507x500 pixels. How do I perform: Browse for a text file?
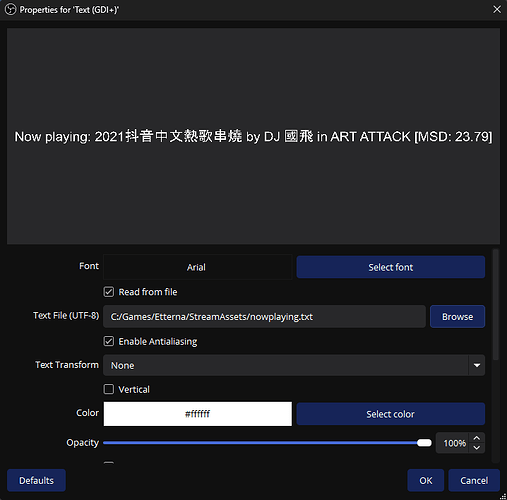click(x=457, y=317)
